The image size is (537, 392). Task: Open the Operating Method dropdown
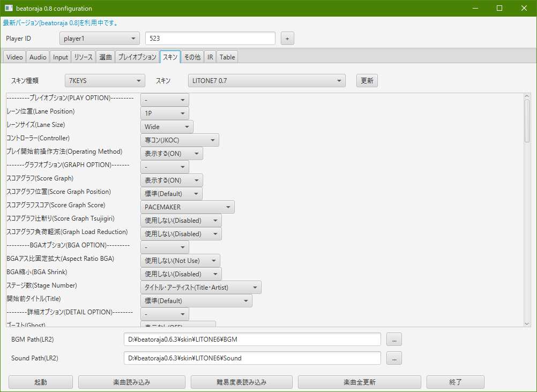[x=171, y=153]
